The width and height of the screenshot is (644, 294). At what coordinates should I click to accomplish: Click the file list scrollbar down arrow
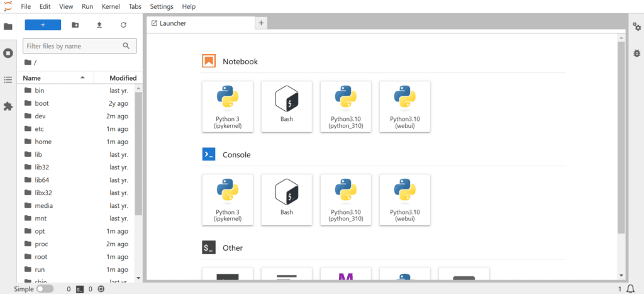pyautogui.click(x=138, y=278)
